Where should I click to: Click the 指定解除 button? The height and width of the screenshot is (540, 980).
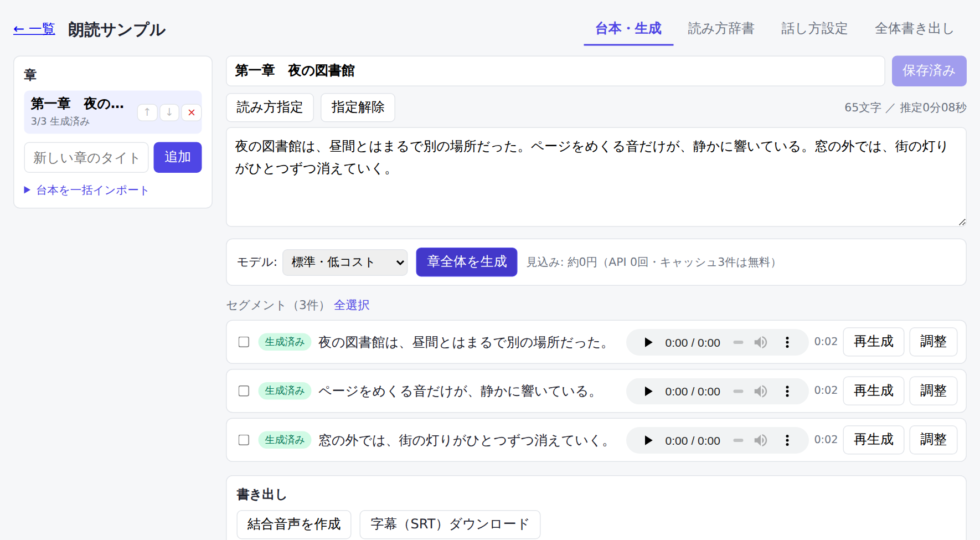point(358,107)
